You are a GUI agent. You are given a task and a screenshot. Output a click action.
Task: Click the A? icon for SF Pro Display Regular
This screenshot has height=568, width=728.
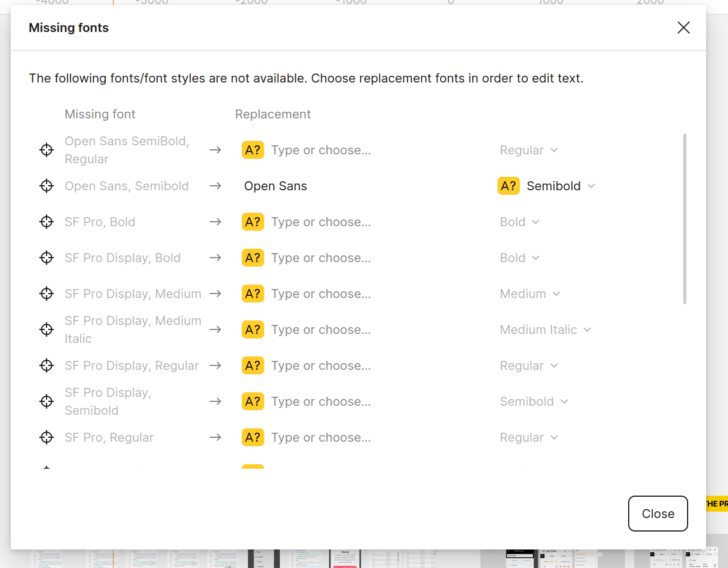253,365
